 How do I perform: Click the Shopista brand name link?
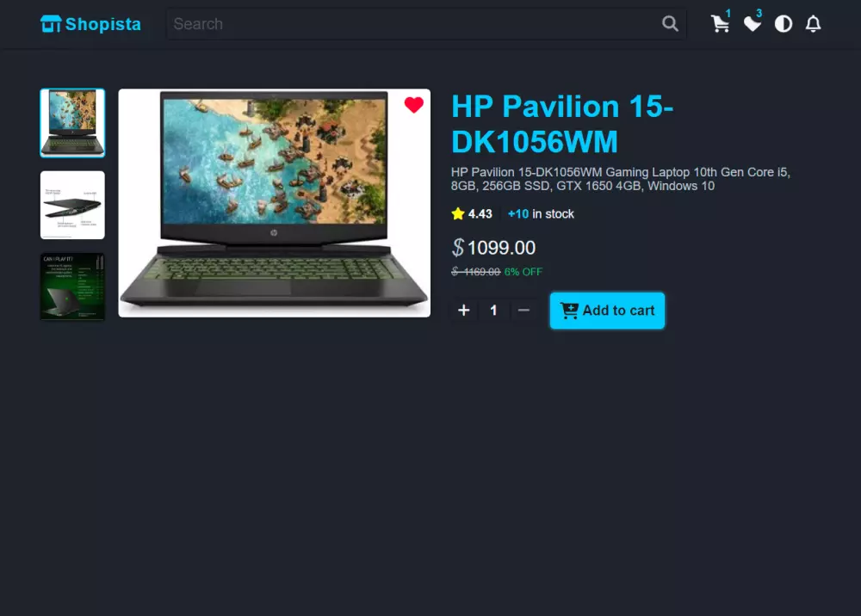click(x=103, y=24)
